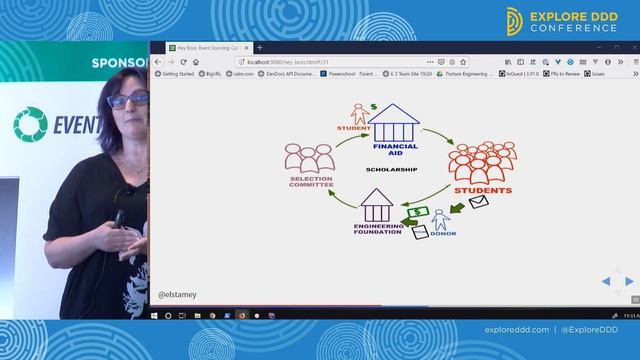The width and height of the screenshot is (640, 360).
Task: Open the Posture Engineering bookmark
Action: coord(464,74)
